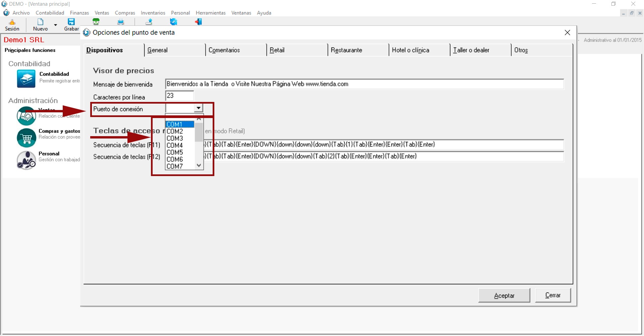Open the Inventarios menu
Image resolution: width=644 pixels, height=336 pixels.
(x=153, y=13)
